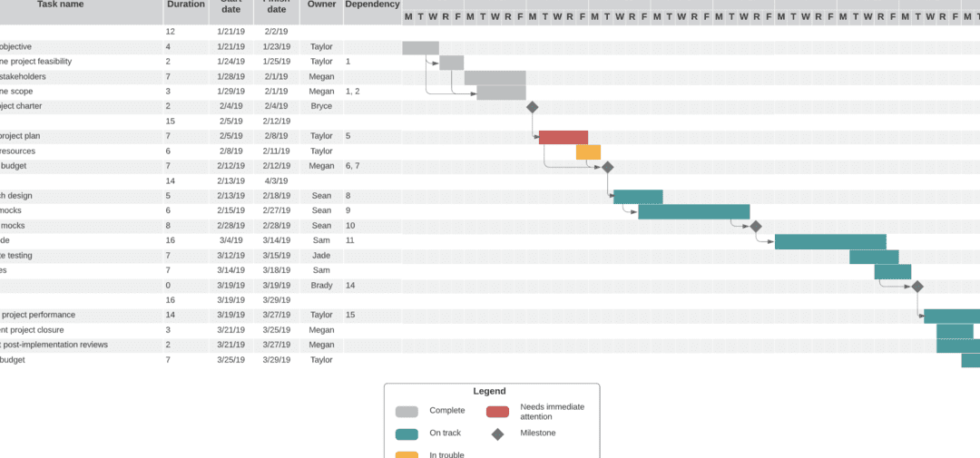This screenshot has height=458, width=980.
Task: Click the gray Complete legend swatch
Action: [407, 411]
